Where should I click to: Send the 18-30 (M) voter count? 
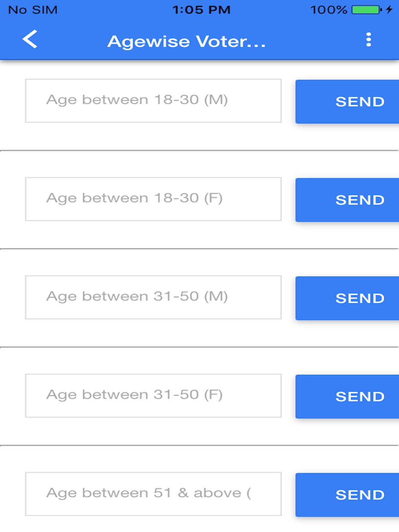347,101
